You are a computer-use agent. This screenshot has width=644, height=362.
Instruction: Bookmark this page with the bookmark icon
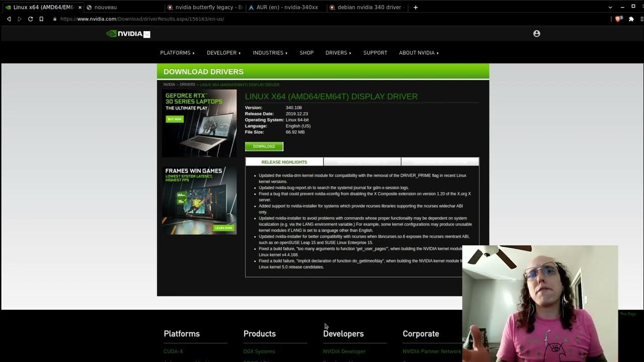pyautogui.click(x=41, y=19)
